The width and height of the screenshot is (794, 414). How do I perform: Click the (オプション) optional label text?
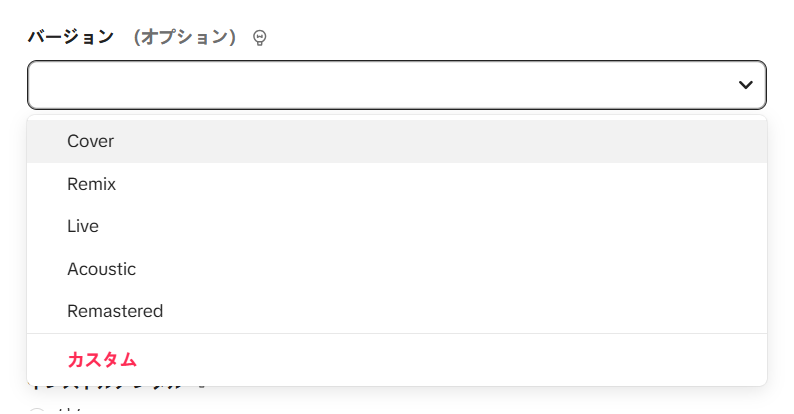pos(185,37)
